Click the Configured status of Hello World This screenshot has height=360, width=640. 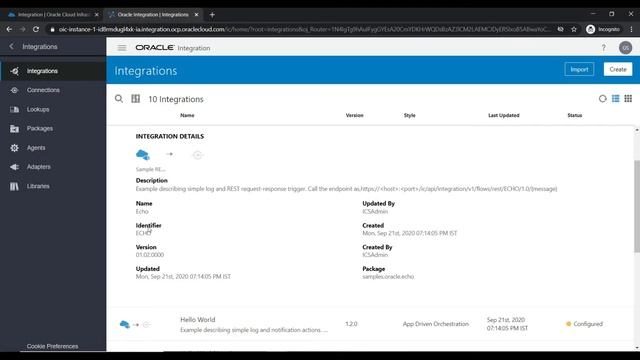coord(584,324)
